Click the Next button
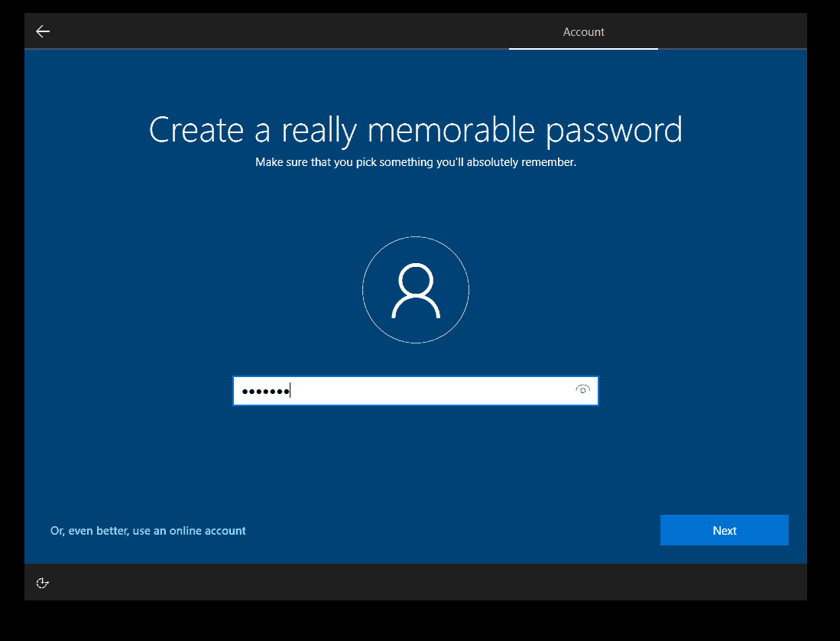 coord(724,530)
